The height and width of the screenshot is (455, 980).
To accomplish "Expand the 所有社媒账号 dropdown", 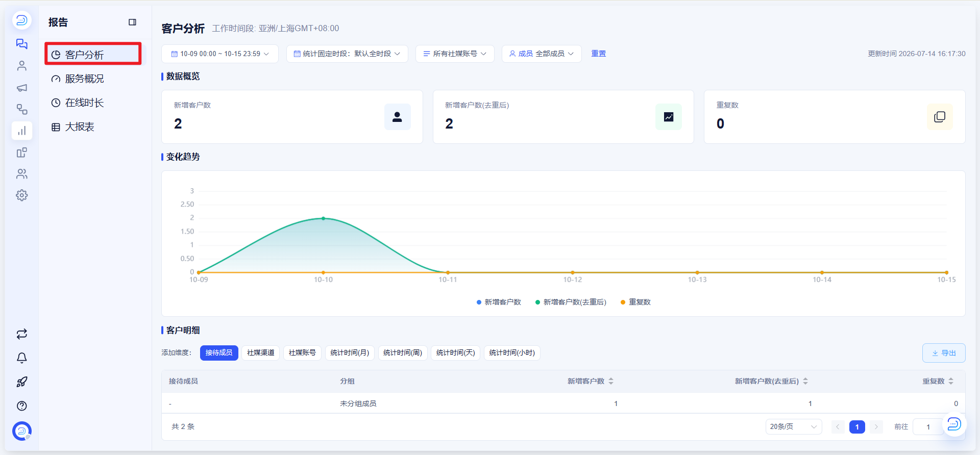I will (x=455, y=54).
